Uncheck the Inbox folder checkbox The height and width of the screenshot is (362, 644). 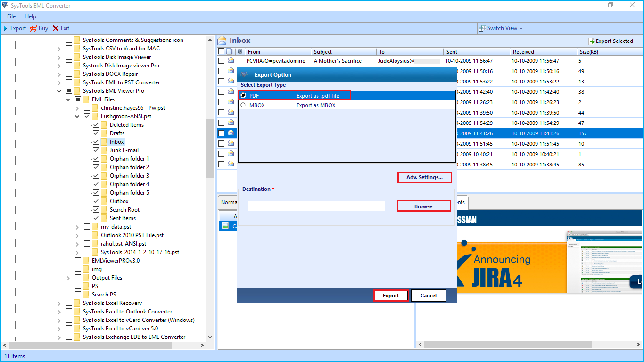(96, 142)
